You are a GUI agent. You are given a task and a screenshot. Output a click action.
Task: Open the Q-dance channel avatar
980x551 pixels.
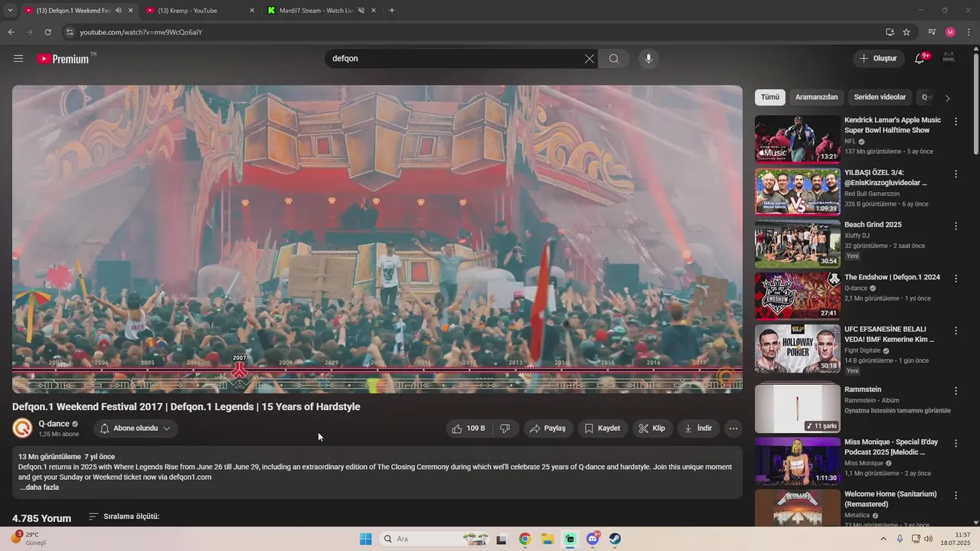coord(23,429)
